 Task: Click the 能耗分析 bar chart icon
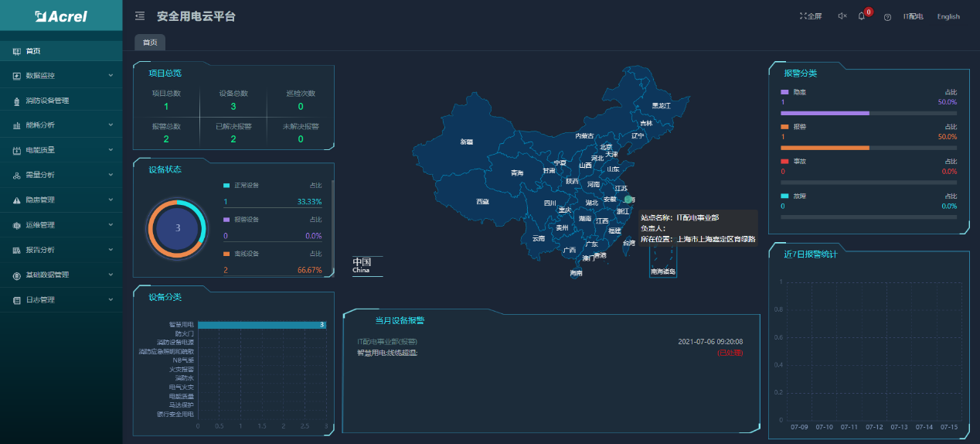17,125
